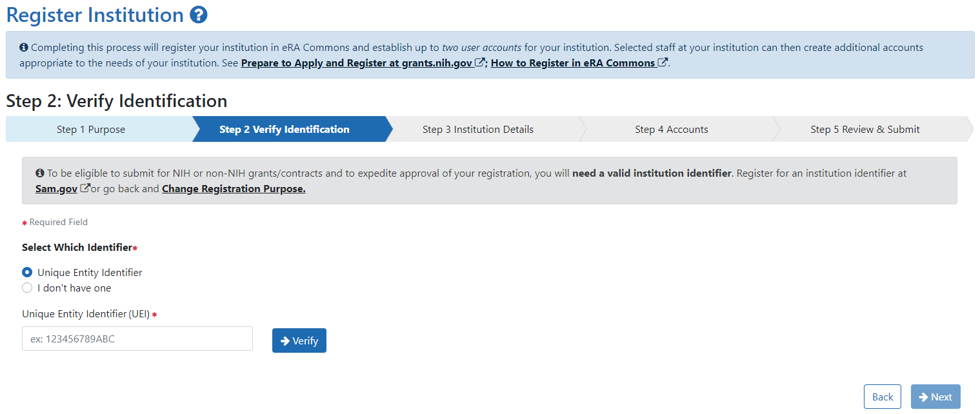Click the external link icon after How to Register in eRA Commons
This screenshot has height=414, width=980.
[x=662, y=63]
